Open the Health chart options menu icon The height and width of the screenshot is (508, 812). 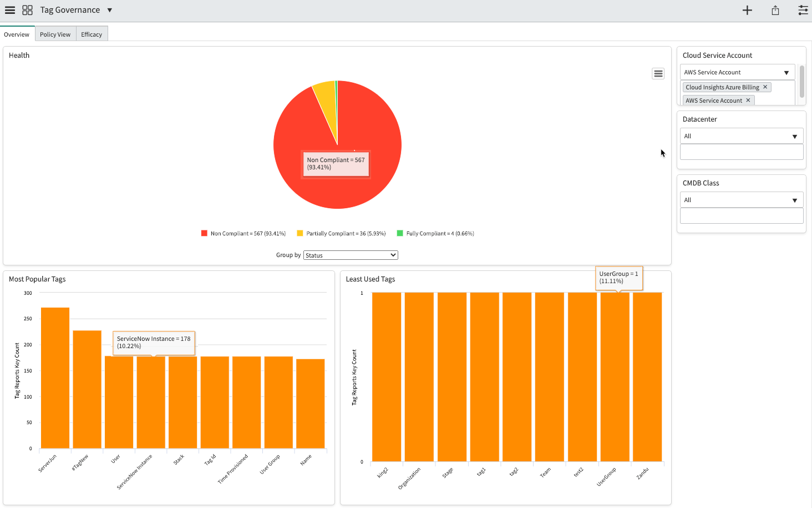658,74
